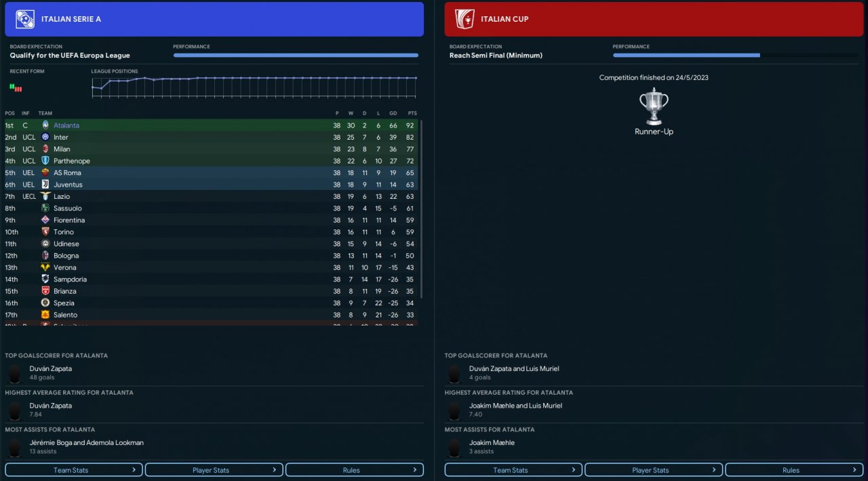Click the Italian Cup performance progress bar
The image size is (868, 481).
click(735, 56)
